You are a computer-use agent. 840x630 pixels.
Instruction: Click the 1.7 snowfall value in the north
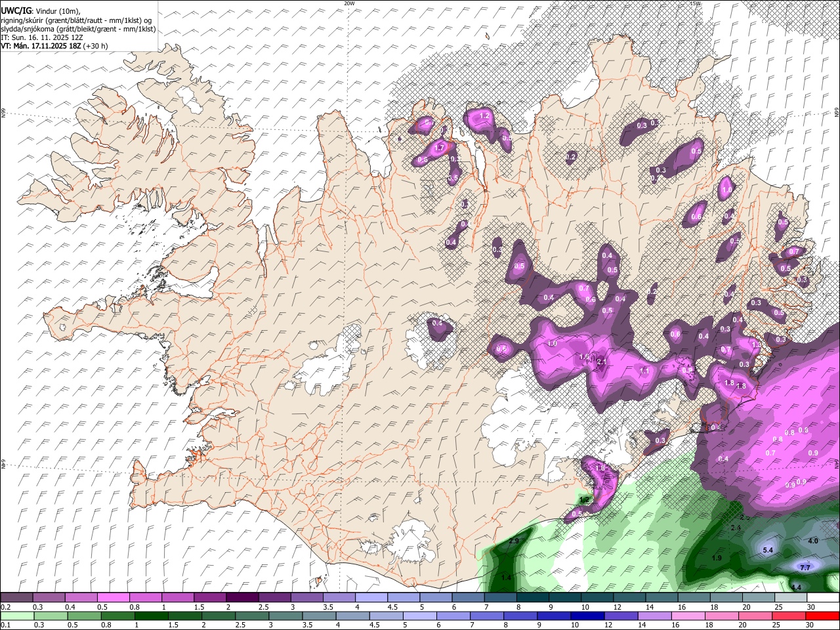pos(440,148)
